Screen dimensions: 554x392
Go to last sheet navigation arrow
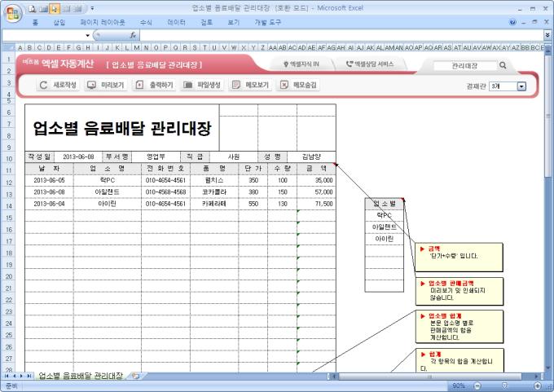(29, 376)
